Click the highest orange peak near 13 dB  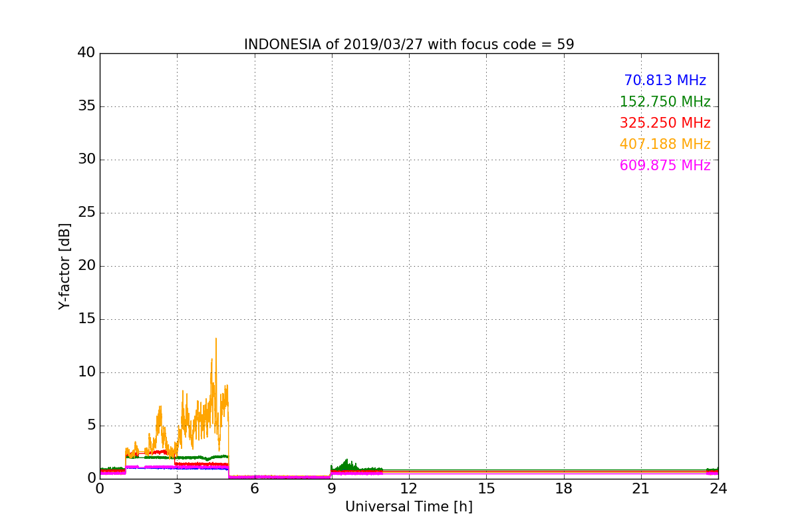(215, 339)
